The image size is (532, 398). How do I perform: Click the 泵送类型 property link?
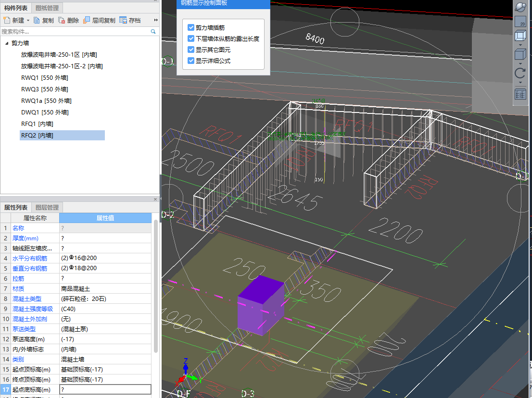pyautogui.click(x=24, y=329)
